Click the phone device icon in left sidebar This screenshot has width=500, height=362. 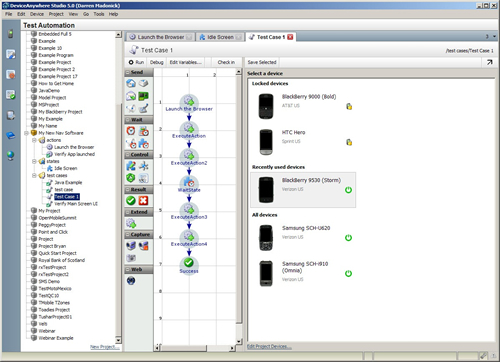coord(11,33)
